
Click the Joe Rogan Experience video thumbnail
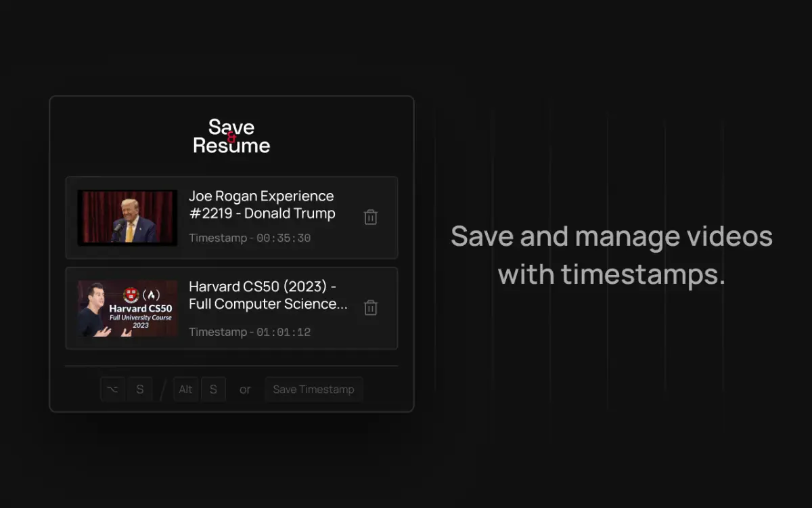coord(127,217)
